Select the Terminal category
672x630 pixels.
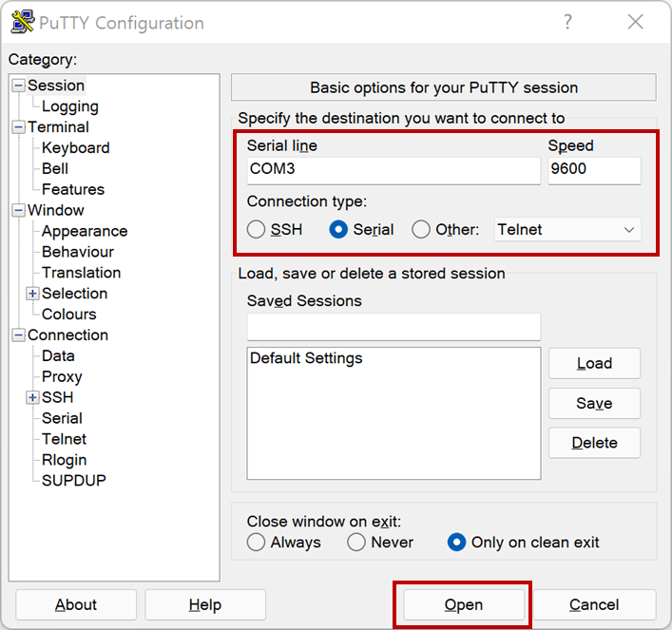click(x=58, y=127)
